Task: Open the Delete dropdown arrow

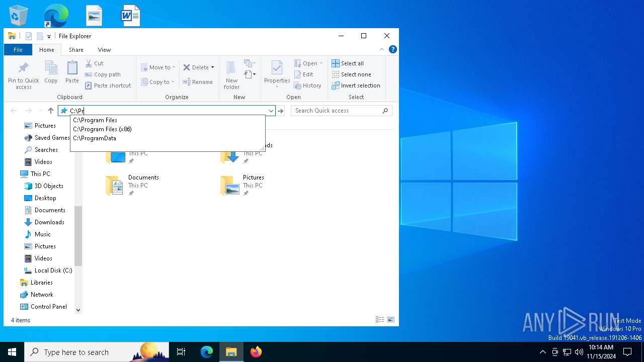Action: [x=212, y=67]
